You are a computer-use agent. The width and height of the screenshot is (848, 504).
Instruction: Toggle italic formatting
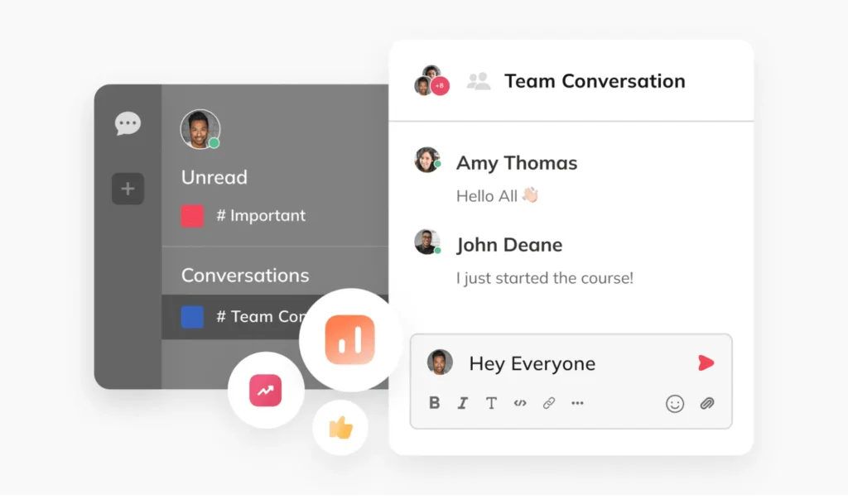click(x=463, y=403)
